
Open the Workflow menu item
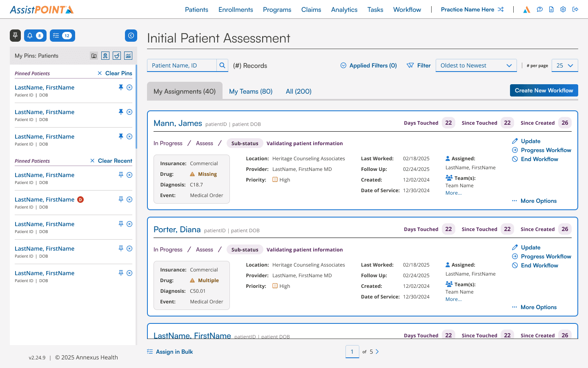pos(407,9)
